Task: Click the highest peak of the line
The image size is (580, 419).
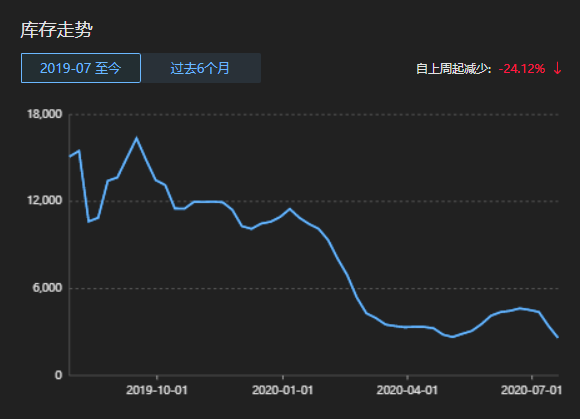Action: pyautogui.click(x=136, y=138)
